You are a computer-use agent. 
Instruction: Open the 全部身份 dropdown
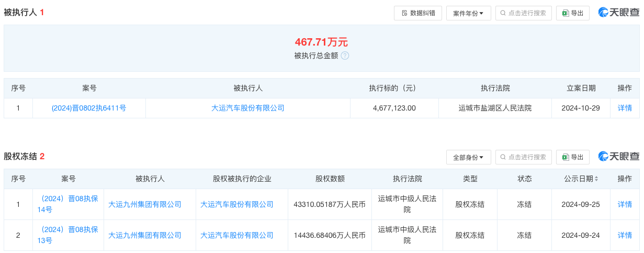click(x=468, y=157)
